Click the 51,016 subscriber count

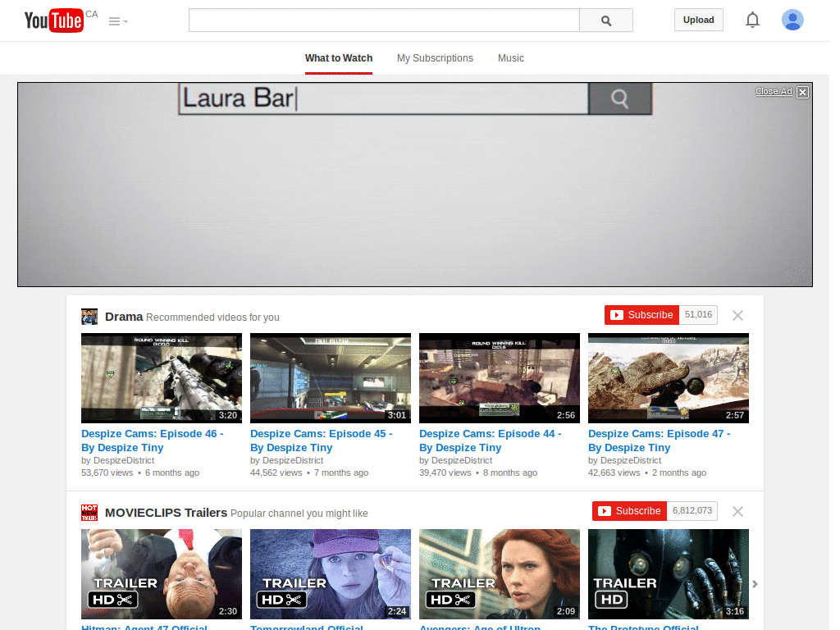[698, 315]
